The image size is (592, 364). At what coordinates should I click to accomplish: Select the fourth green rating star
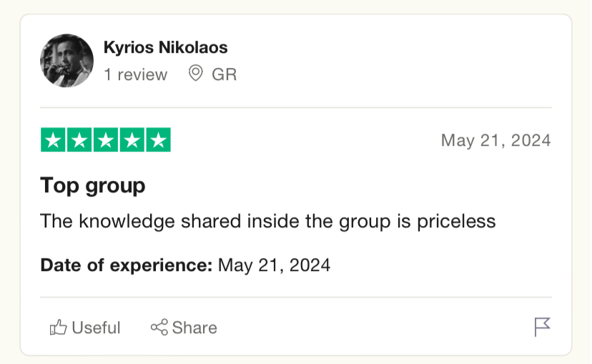tap(132, 139)
